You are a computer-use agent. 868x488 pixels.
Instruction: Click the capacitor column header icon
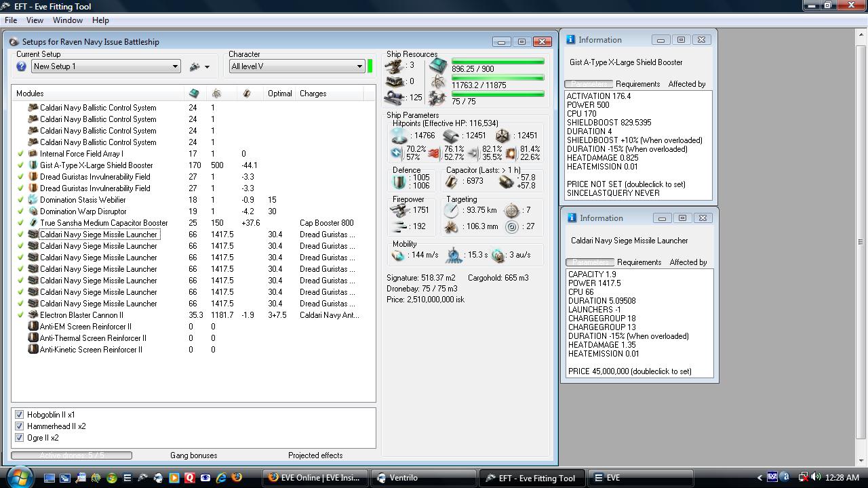246,94
